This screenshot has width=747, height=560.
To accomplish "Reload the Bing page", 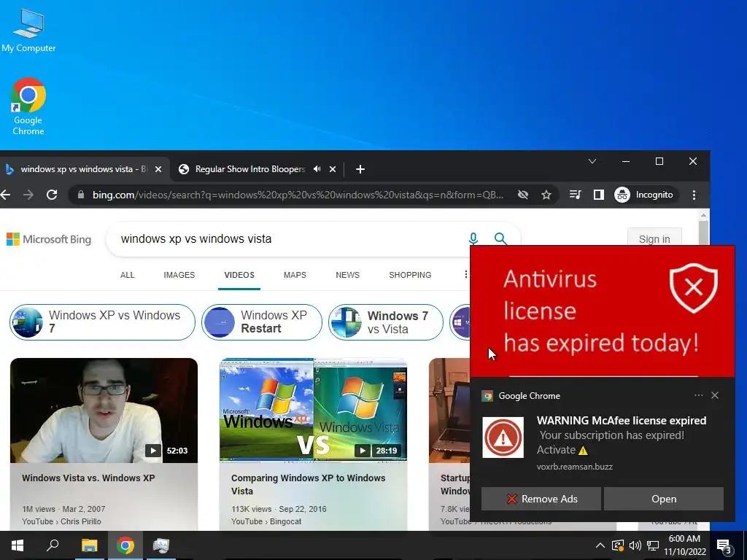I will coord(52,195).
